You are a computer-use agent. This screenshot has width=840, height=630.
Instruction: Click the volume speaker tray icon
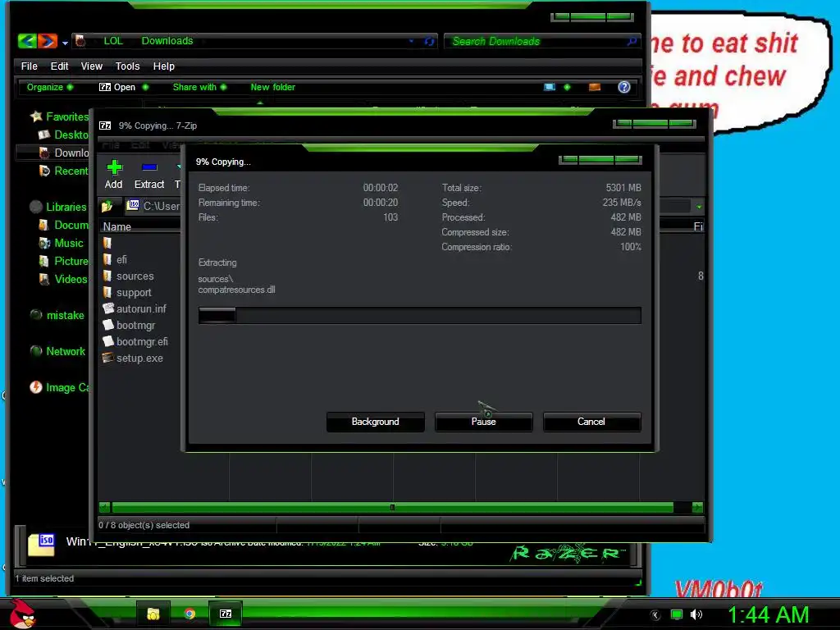click(x=696, y=614)
